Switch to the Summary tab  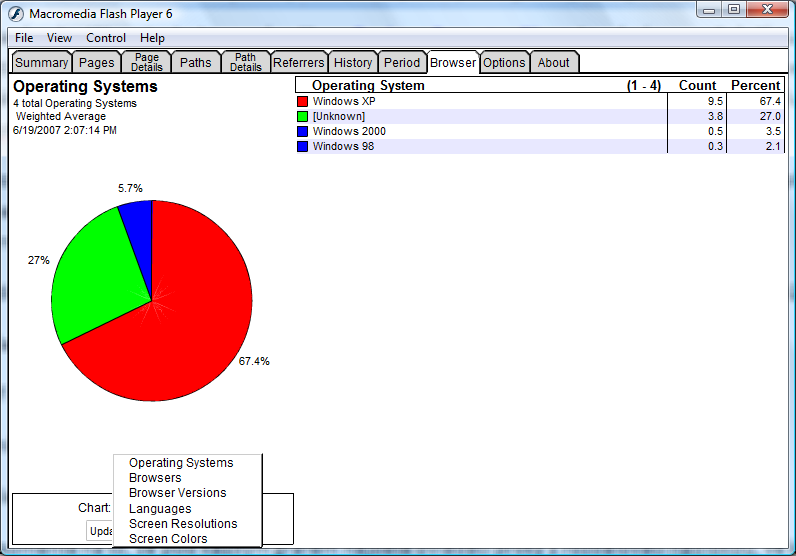[x=42, y=62]
